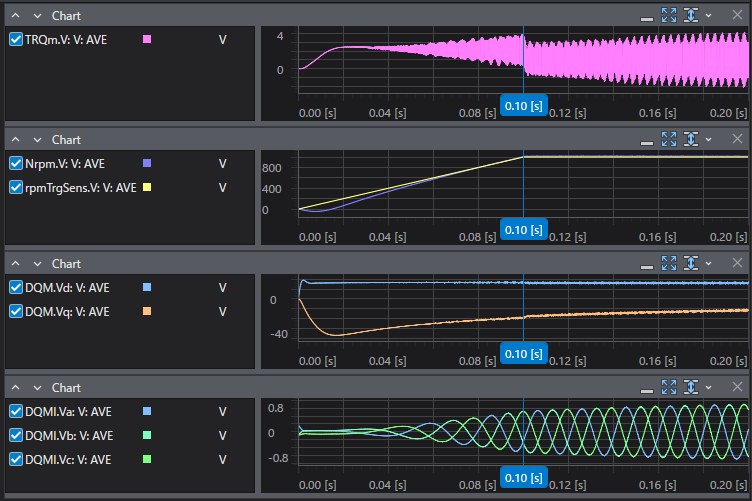The image size is (752, 501).
Task: Fit the Nrpm chart to full view
Action: (669, 139)
